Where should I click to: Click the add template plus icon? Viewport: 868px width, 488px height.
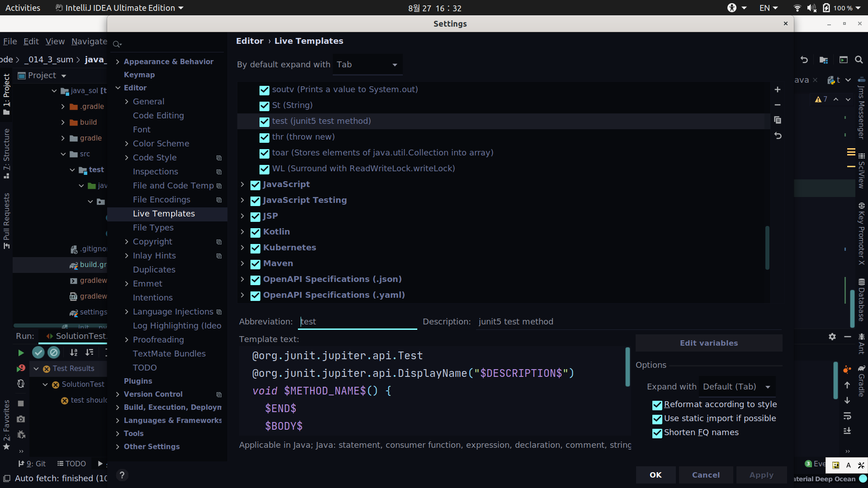pyautogui.click(x=777, y=89)
